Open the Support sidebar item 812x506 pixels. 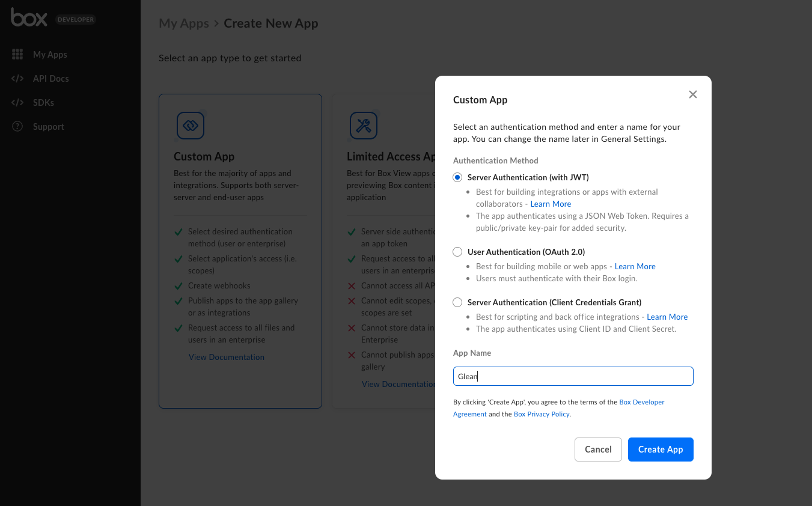click(48, 127)
